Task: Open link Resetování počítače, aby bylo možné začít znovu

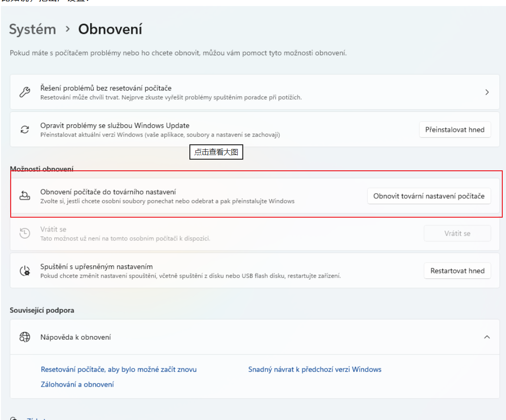Action: pos(118,369)
